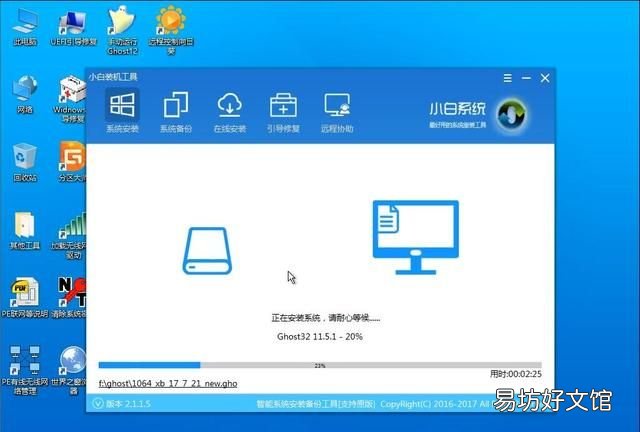Open the 其他工具 folder on desktop
Screen dimensions: 640x432
pos(24,230)
